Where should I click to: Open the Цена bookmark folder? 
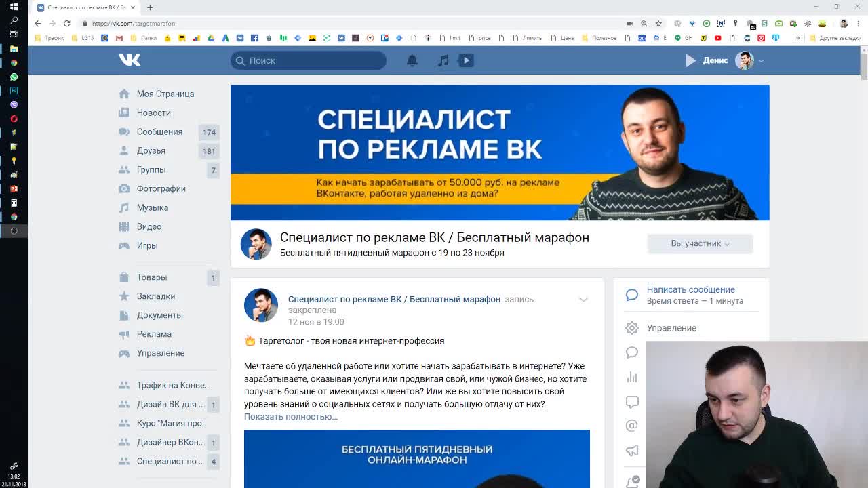point(563,38)
